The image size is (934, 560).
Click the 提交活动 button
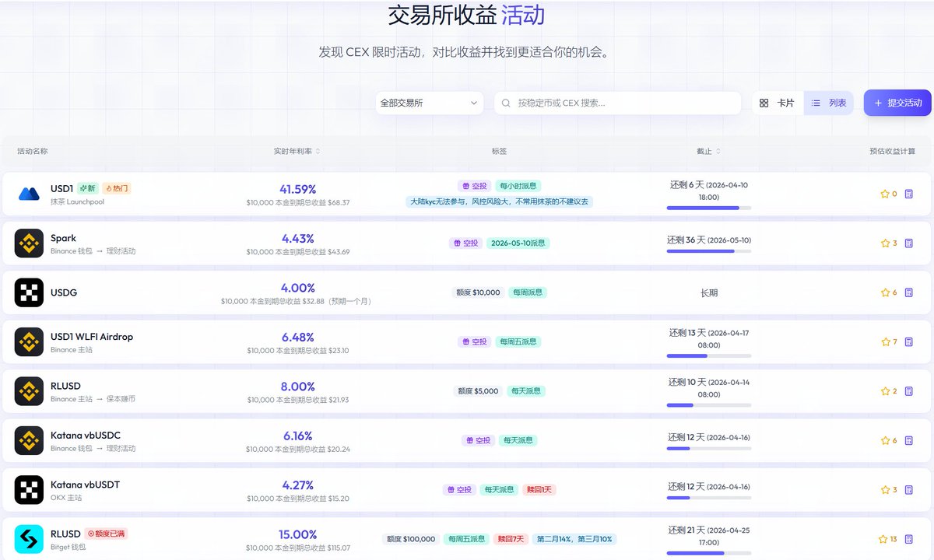897,103
